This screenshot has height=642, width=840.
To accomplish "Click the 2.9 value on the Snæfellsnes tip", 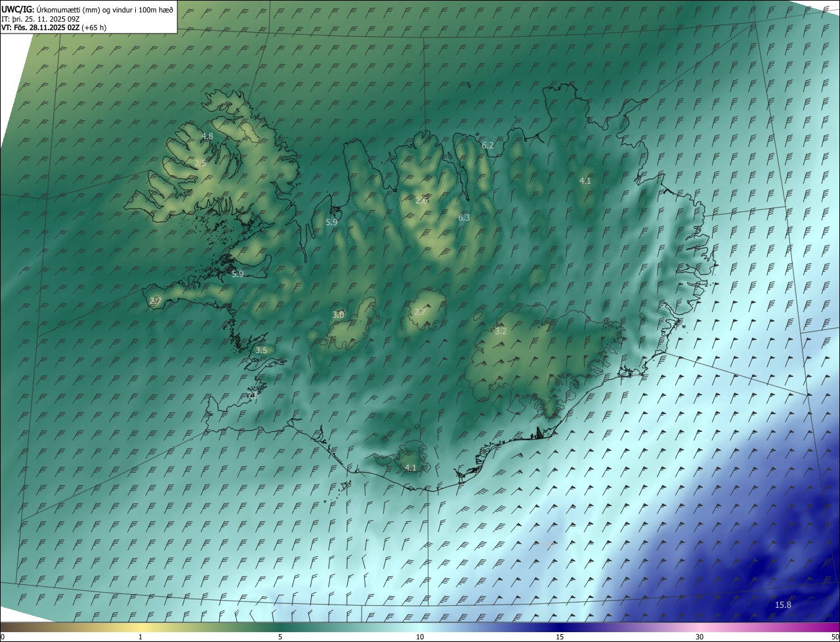I will [x=156, y=301].
